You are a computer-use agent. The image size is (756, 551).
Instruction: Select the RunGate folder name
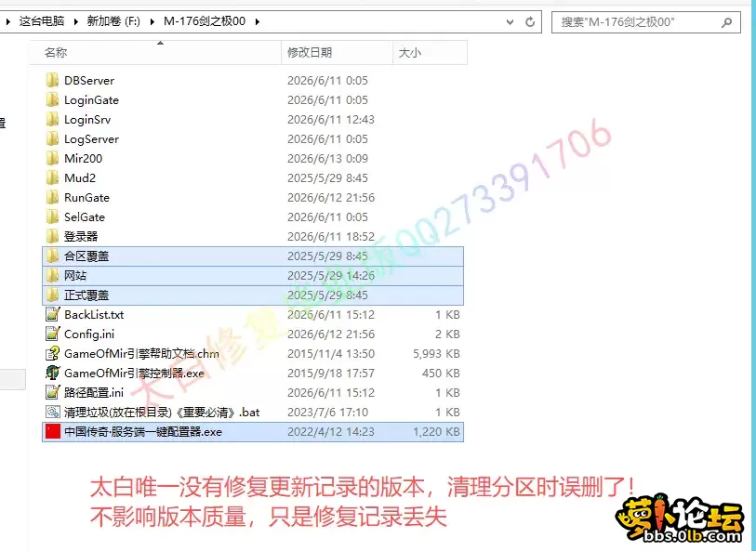86,198
